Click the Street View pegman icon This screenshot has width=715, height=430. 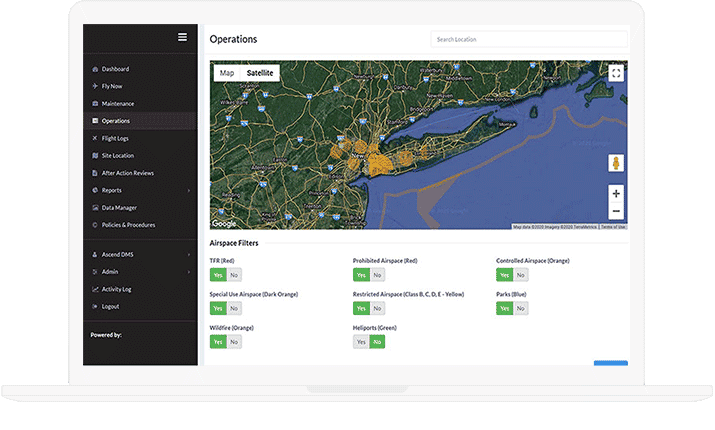(616, 162)
